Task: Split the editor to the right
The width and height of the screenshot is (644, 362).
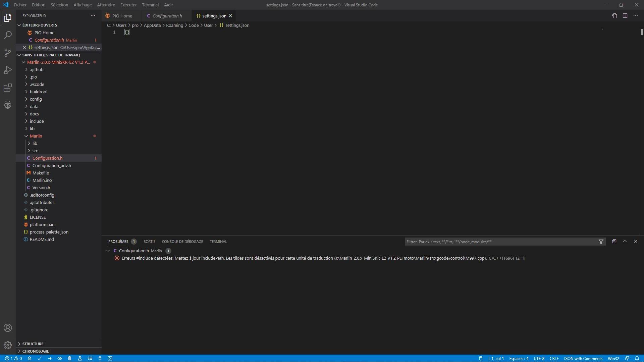Action: [625, 16]
